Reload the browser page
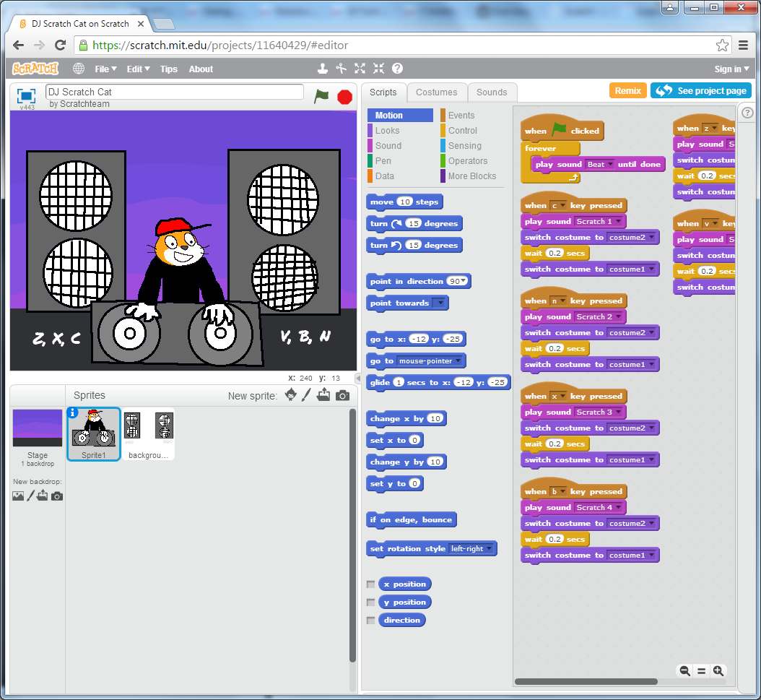The height and width of the screenshot is (700, 761). [x=60, y=45]
